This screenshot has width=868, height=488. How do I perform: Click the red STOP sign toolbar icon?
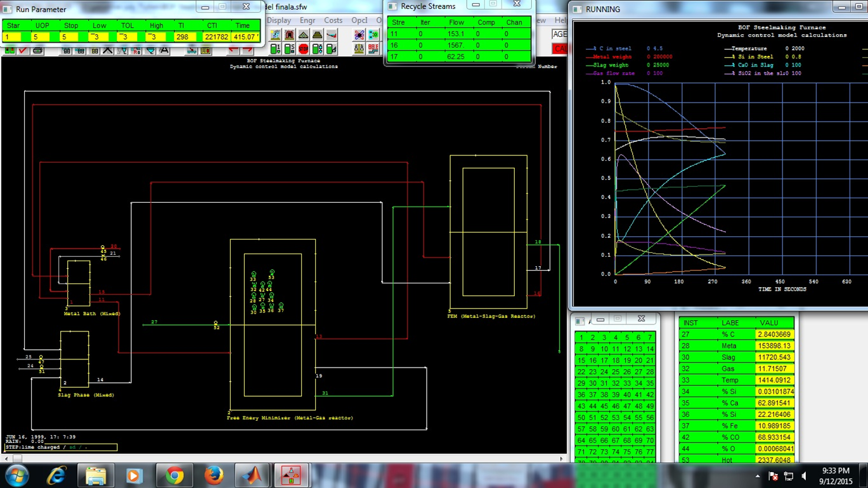[303, 49]
